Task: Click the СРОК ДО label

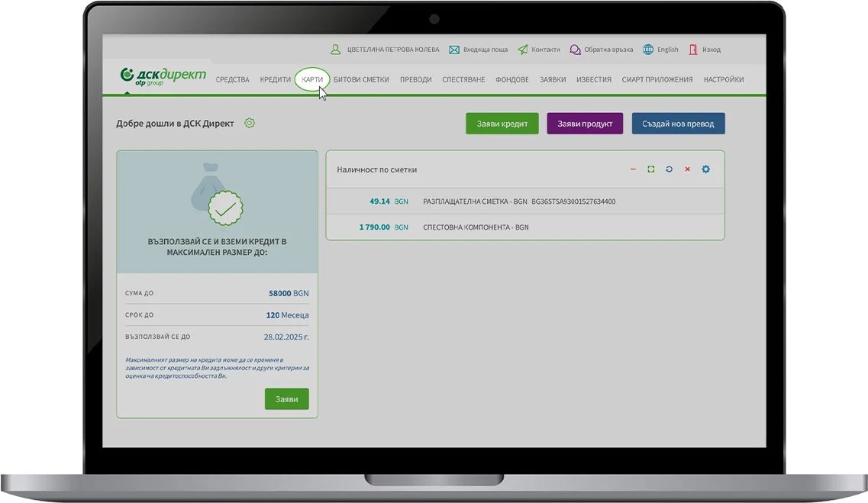Action: [140, 315]
